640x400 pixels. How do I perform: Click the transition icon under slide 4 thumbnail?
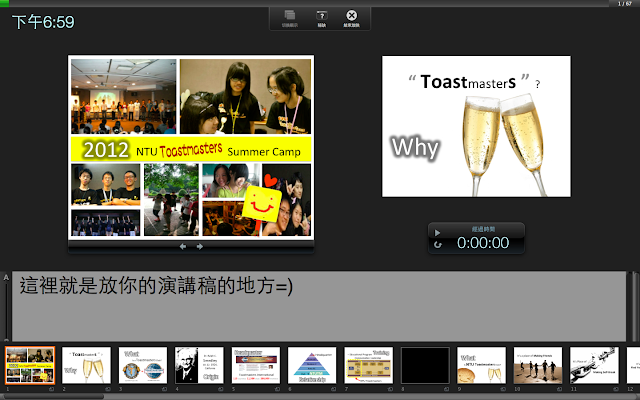click(x=220, y=389)
